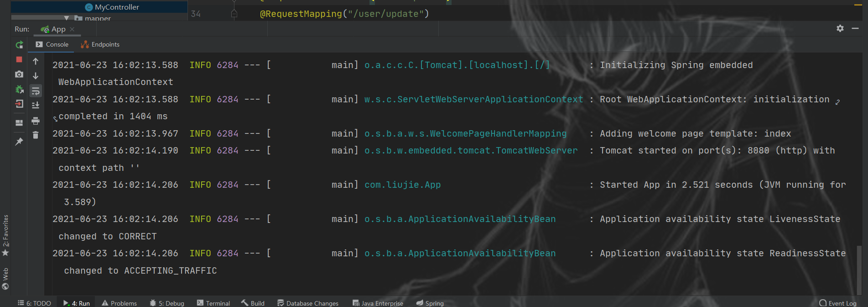Viewport: 868px width, 307px height.
Task: Click the gutter icon beside line 34
Action: point(234,14)
